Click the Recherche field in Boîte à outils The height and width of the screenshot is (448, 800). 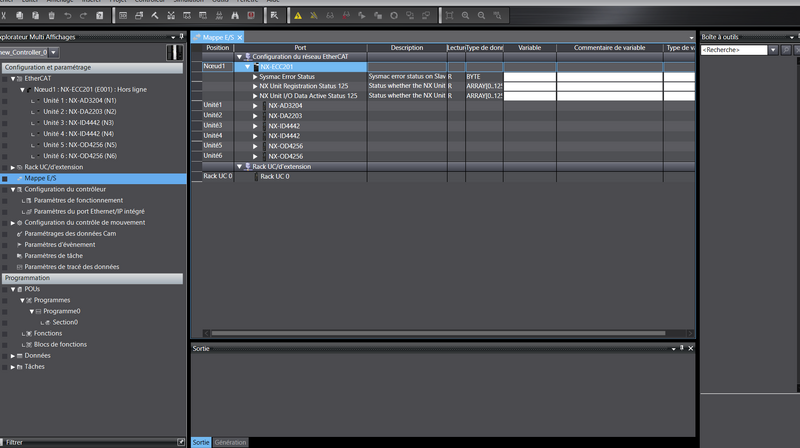click(x=733, y=49)
